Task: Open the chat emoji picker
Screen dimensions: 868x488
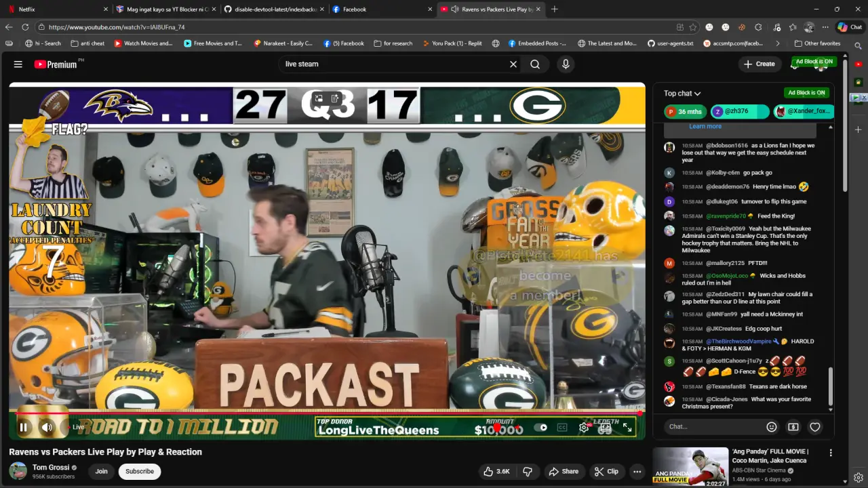Action: click(x=771, y=427)
